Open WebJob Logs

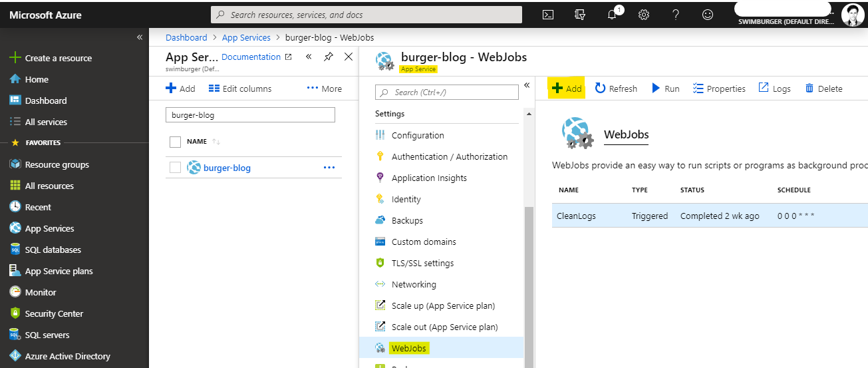[x=775, y=89]
